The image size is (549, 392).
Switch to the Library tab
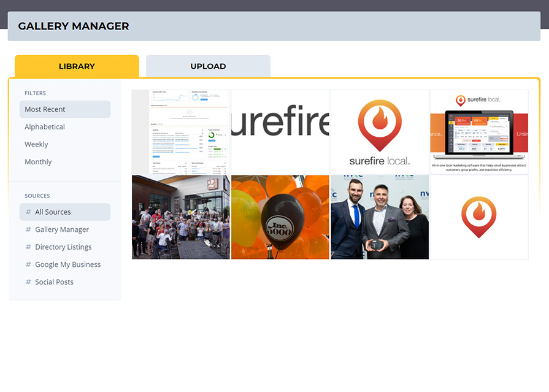point(77,66)
